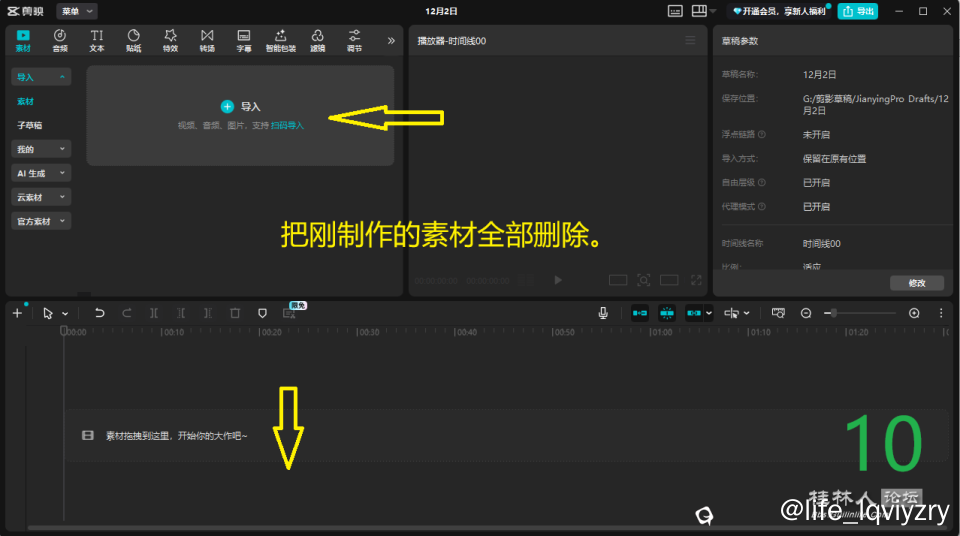Click the 滤镜 (Filters) icon
960x536 pixels.
[x=317, y=40]
